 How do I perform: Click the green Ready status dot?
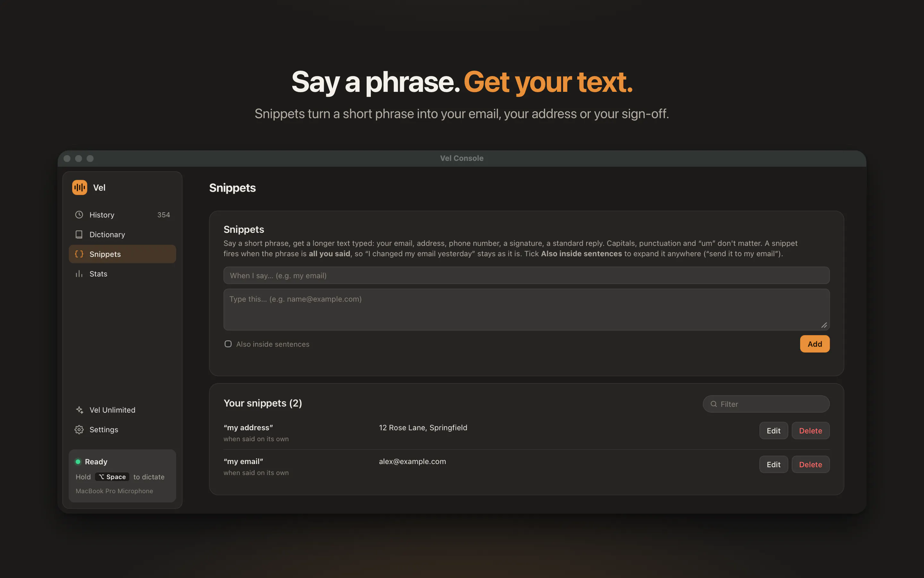click(78, 461)
